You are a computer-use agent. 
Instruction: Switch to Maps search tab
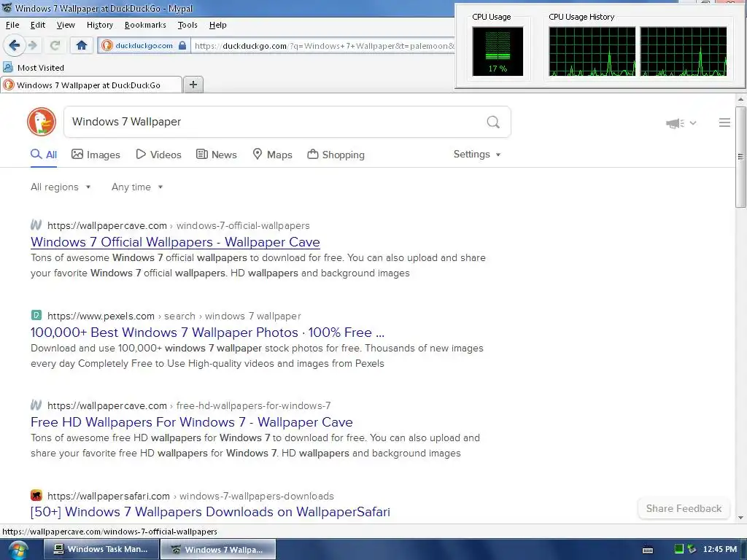coord(272,155)
